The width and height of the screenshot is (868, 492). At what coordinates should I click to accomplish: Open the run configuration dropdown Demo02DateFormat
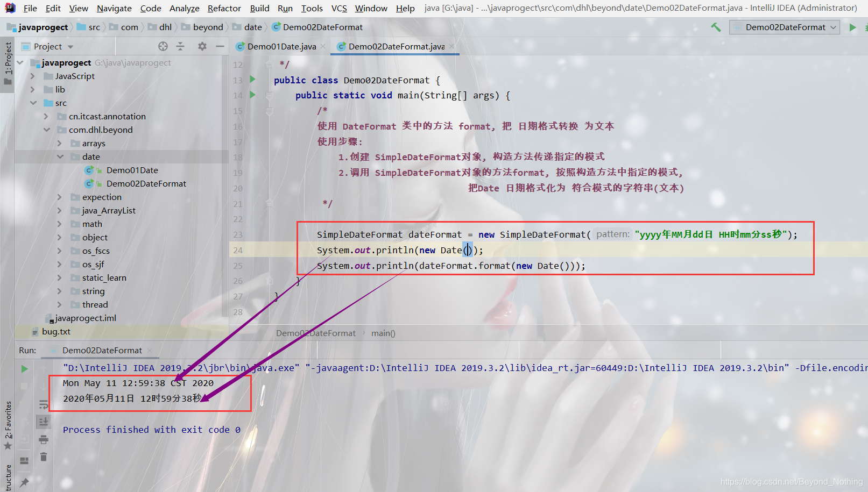coord(784,26)
